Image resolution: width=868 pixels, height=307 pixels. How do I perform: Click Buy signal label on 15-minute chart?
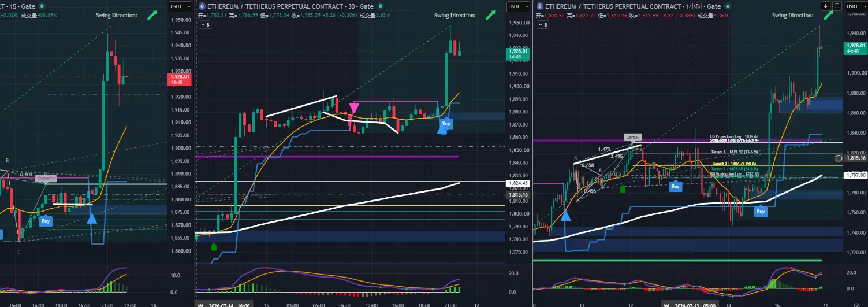pos(46,220)
